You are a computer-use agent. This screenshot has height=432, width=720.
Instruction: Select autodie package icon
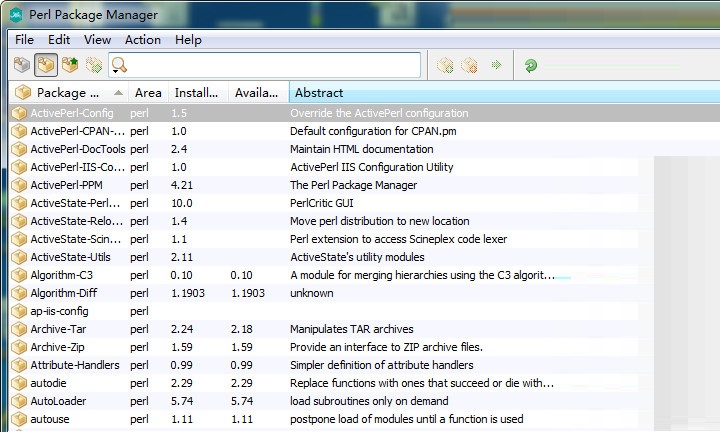[19, 383]
